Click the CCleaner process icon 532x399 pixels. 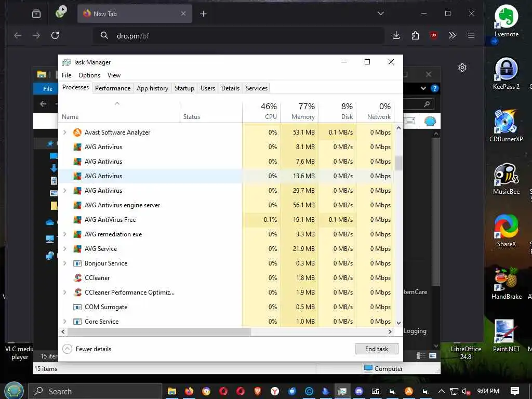point(77,278)
